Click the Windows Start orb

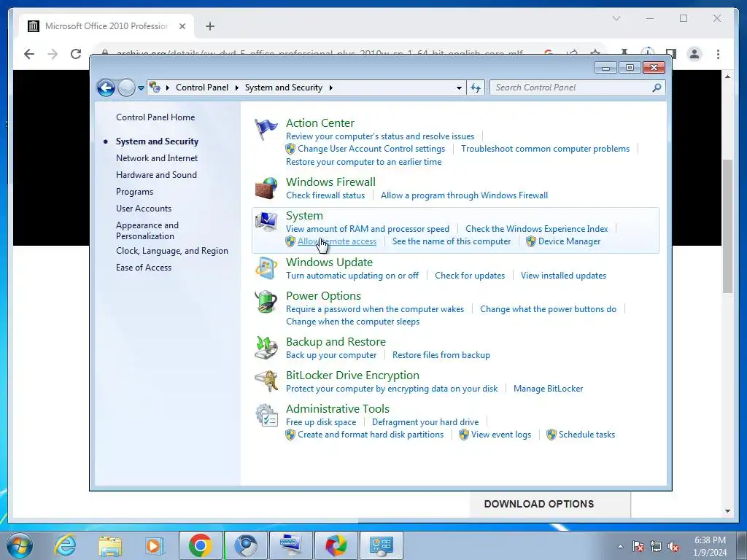[20, 545]
